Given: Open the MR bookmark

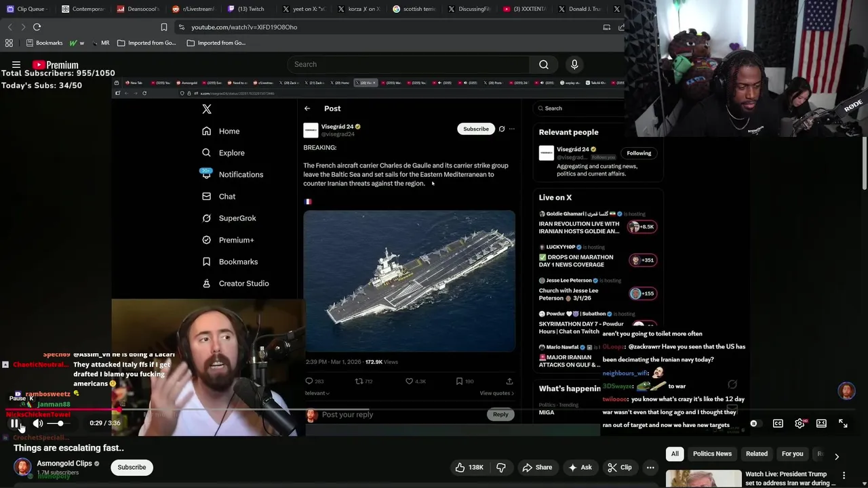Looking at the screenshot, I should click(x=100, y=43).
